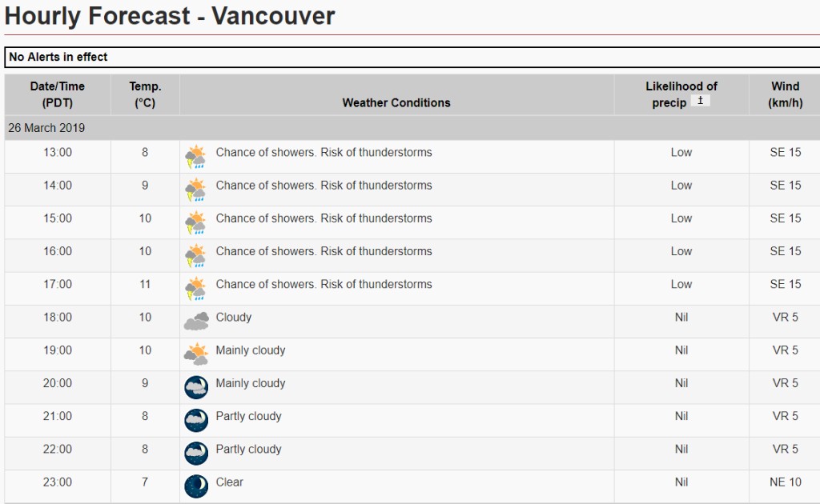Image resolution: width=820 pixels, height=504 pixels.
Task: Click the 14:00 time cell
Action: [58, 186]
